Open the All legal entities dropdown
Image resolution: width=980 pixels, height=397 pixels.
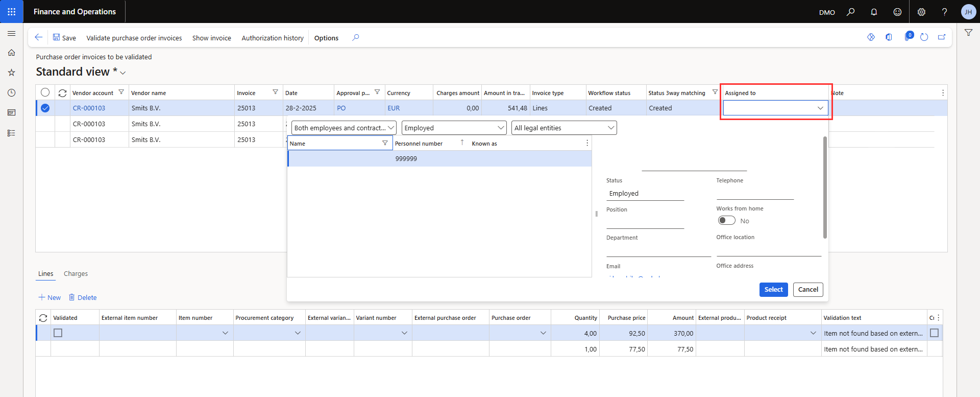[610, 128]
